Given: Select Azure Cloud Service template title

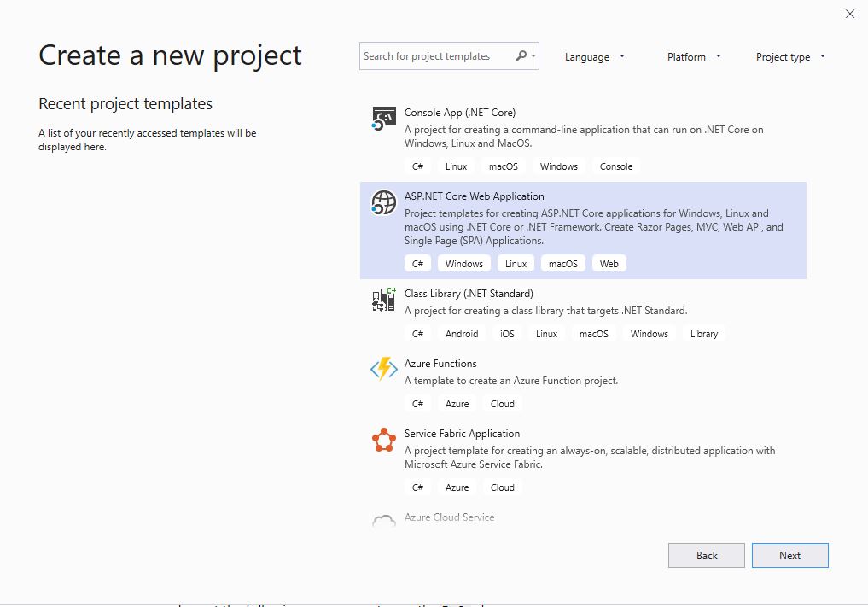Looking at the screenshot, I should point(450,517).
